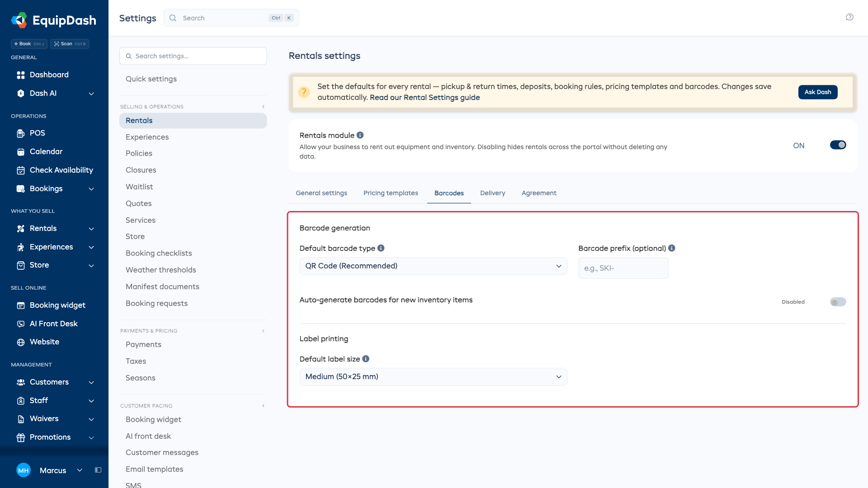This screenshot has width=868, height=488.
Task: Open Marcus user menu chevron
Action: [80, 470]
